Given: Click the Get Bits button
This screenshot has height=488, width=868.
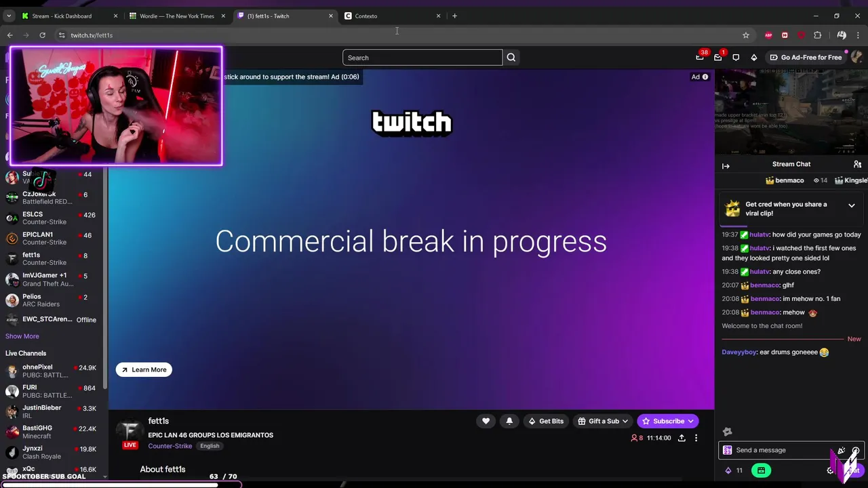Looking at the screenshot, I should (546, 421).
